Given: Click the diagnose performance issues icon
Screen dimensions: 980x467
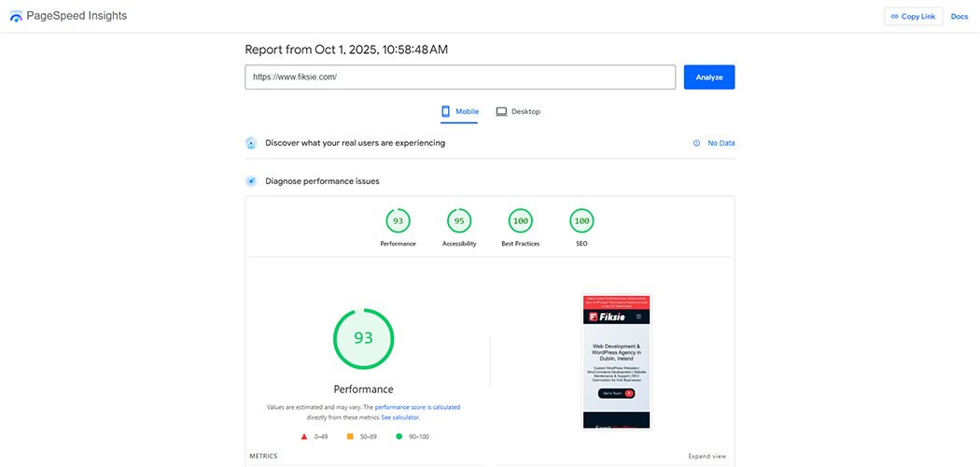Looking at the screenshot, I should click(250, 181).
